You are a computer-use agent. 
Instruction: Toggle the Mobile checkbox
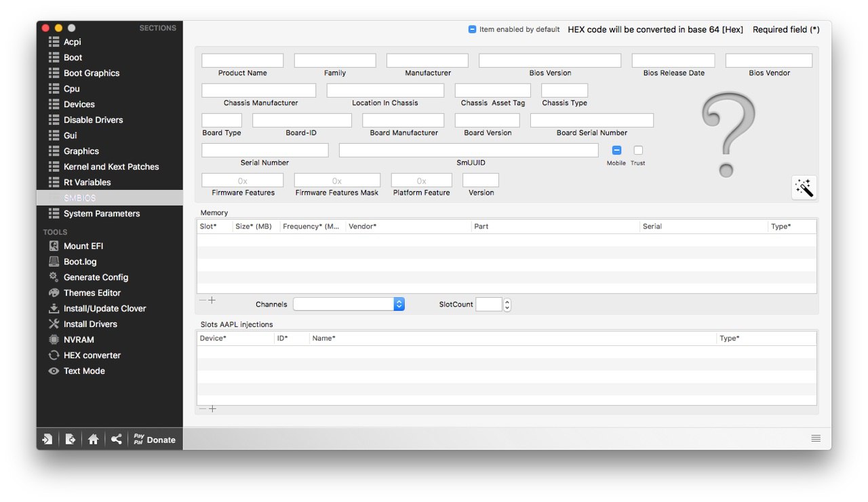pos(616,150)
